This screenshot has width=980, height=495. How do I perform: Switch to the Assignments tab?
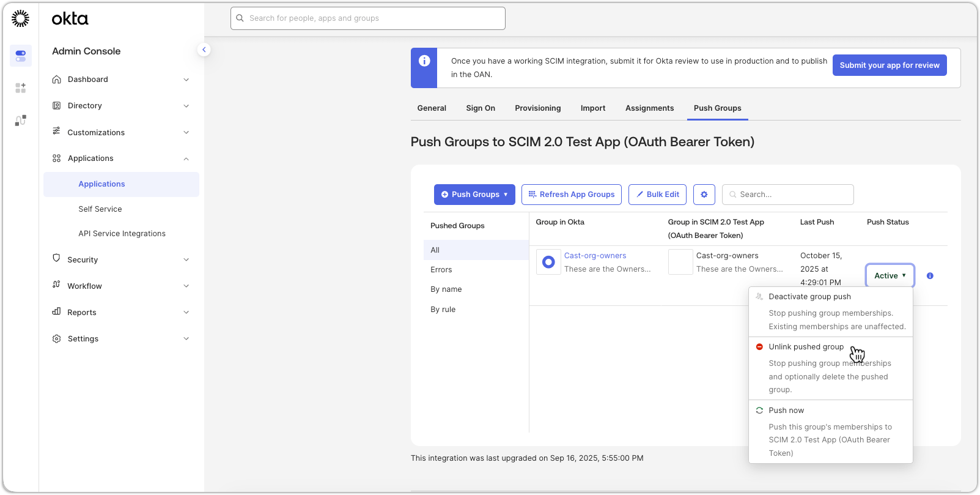(x=650, y=108)
